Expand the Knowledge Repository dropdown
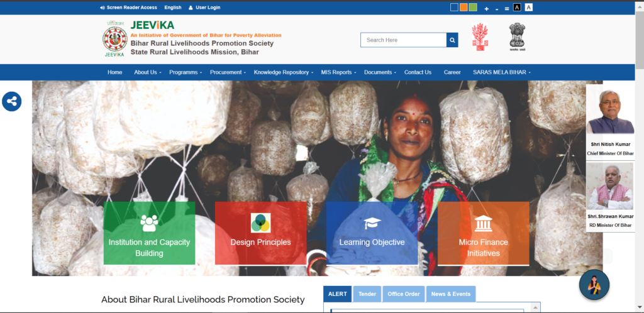Image resolution: width=644 pixels, height=313 pixels. click(284, 72)
